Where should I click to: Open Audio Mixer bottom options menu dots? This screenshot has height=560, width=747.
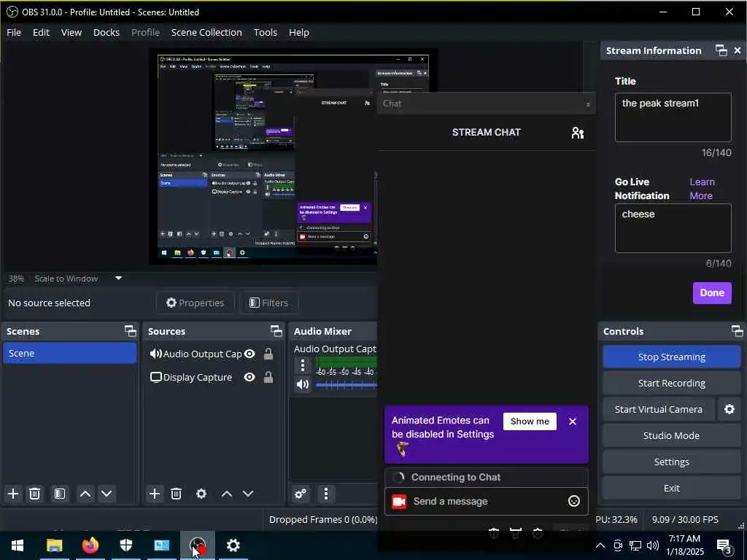[x=326, y=494]
